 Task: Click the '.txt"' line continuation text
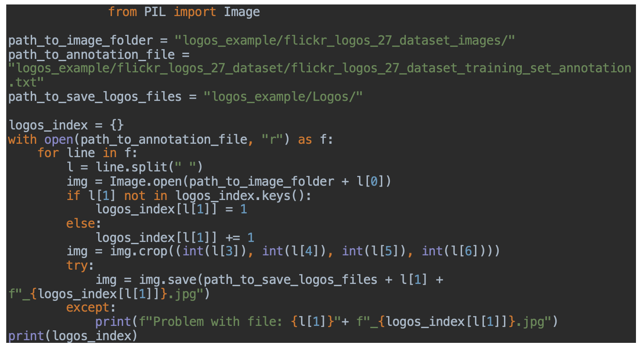click(26, 83)
